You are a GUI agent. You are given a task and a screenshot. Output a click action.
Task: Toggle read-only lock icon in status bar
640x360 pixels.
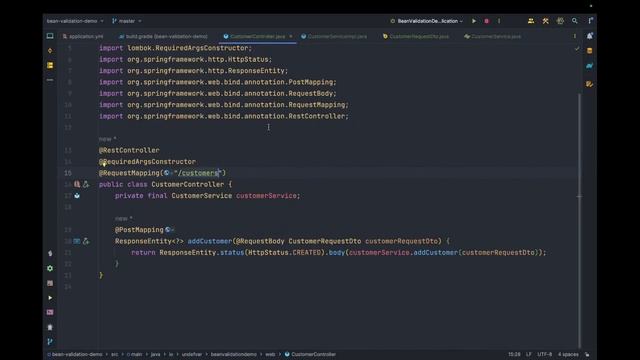click(x=587, y=354)
